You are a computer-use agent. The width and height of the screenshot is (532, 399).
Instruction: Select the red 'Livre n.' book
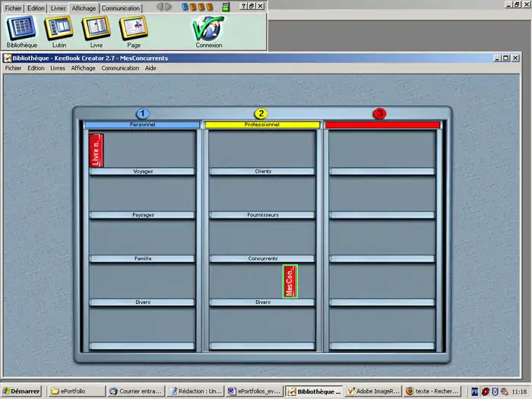pyautogui.click(x=96, y=150)
